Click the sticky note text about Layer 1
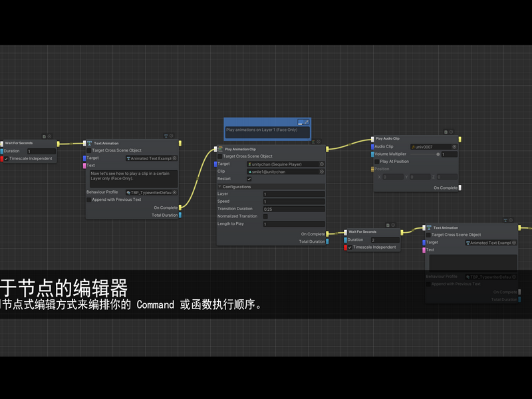Screen dimensions: 532x399 click(x=261, y=130)
